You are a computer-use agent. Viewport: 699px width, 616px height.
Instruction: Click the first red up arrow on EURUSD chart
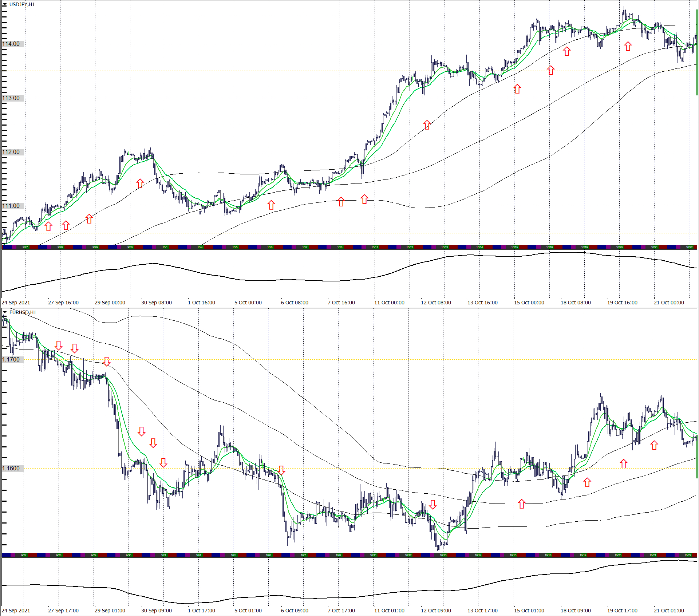pyautogui.click(x=522, y=504)
